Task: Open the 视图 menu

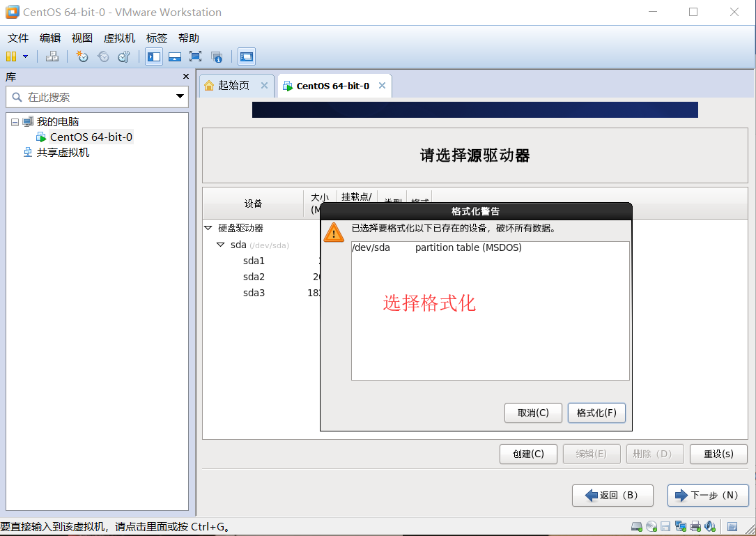Action: click(82, 38)
